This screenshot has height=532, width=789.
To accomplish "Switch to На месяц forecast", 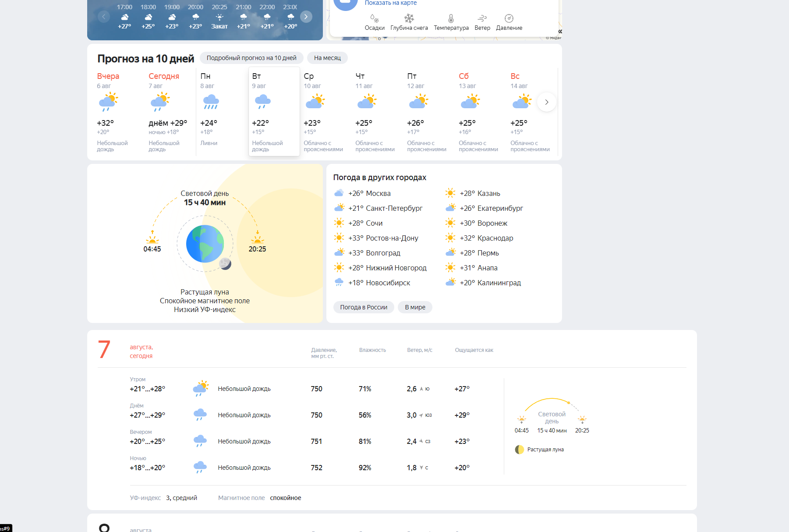I will coord(327,58).
